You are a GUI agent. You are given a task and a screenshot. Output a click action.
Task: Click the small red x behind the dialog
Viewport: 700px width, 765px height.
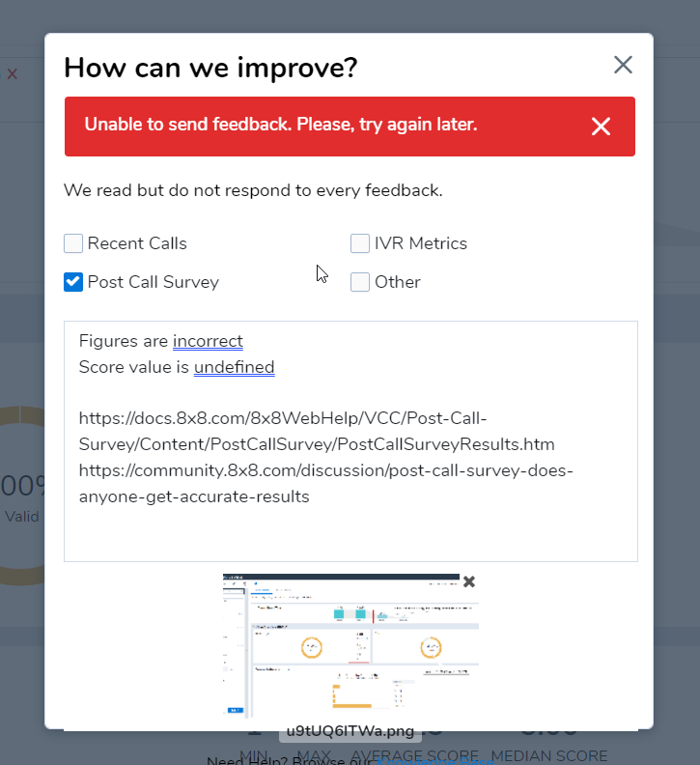[x=13, y=74]
